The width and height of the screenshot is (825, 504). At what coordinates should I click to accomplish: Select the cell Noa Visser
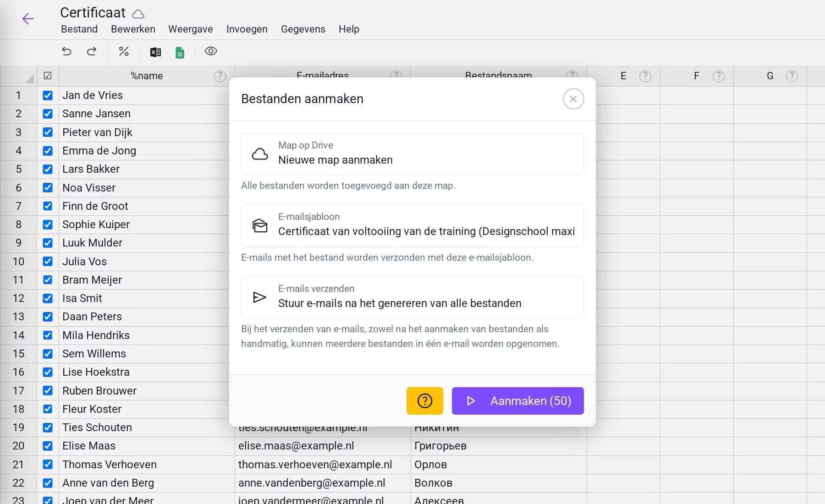point(144,188)
